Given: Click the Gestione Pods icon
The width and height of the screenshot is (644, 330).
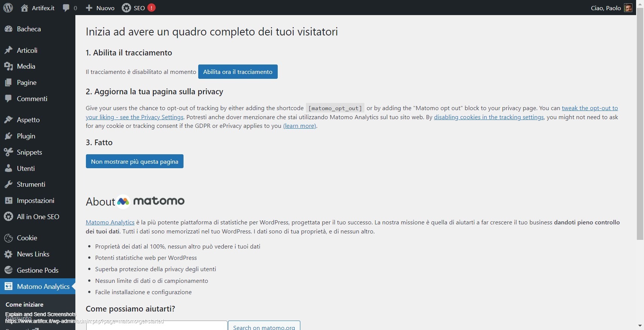Looking at the screenshot, I should pos(8,270).
